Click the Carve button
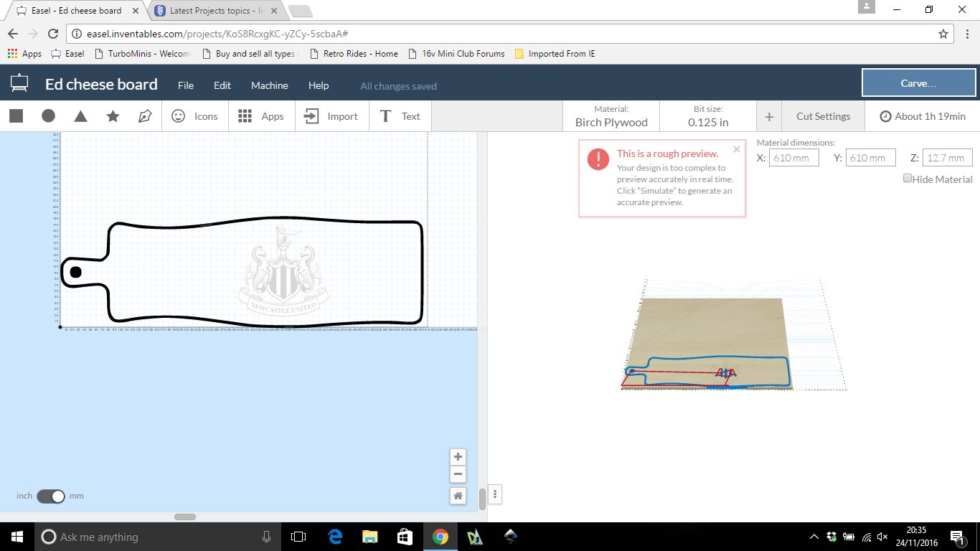Viewport: 980px width, 551px height. 918,83
